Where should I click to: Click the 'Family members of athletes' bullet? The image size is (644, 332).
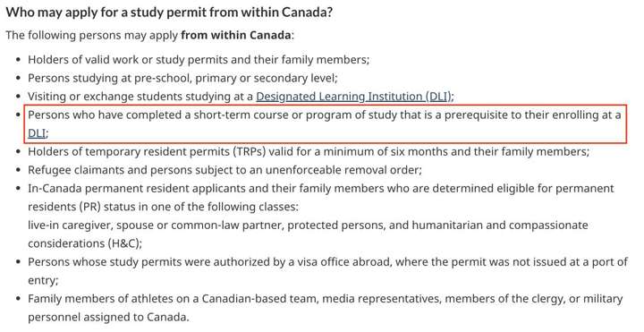tap(326, 298)
